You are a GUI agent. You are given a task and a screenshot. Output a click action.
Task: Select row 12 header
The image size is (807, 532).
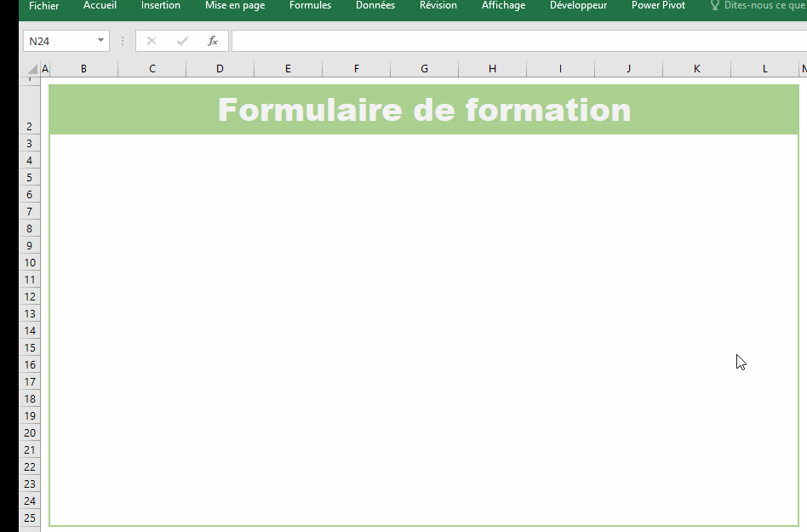click(x=30, y=296)
